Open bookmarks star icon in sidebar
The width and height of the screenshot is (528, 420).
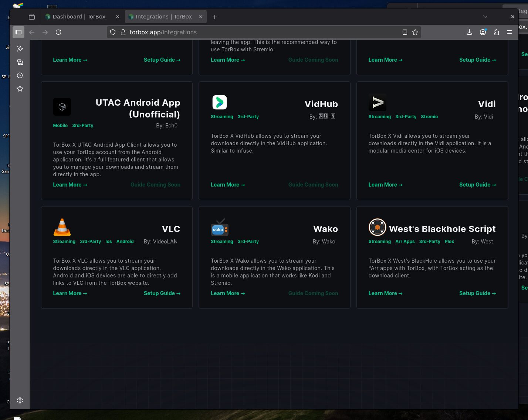click(x=20, y=89)
